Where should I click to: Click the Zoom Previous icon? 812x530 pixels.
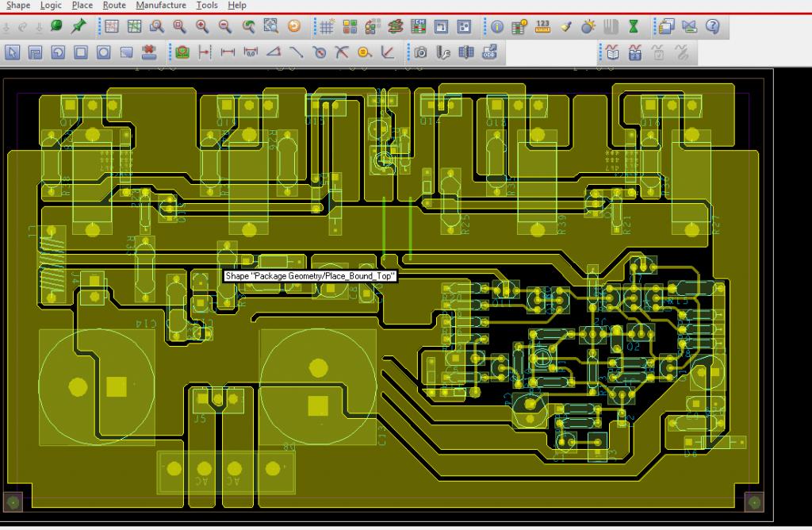pos(248,26)
